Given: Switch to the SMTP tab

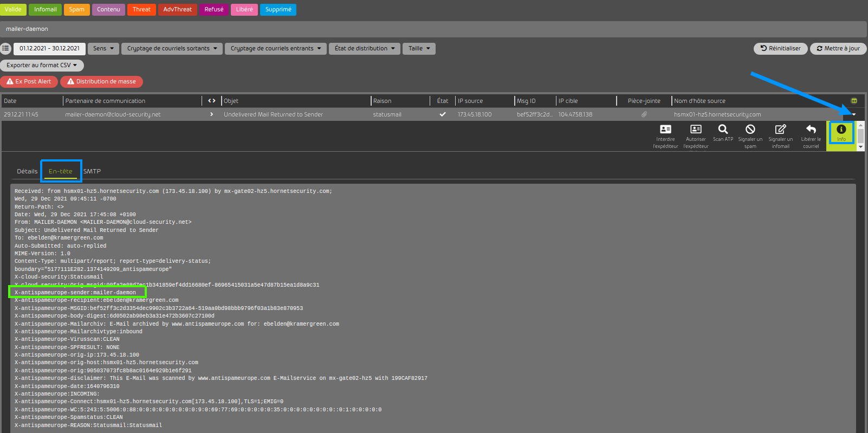Looking at the screenshot, I should (92, 171).
